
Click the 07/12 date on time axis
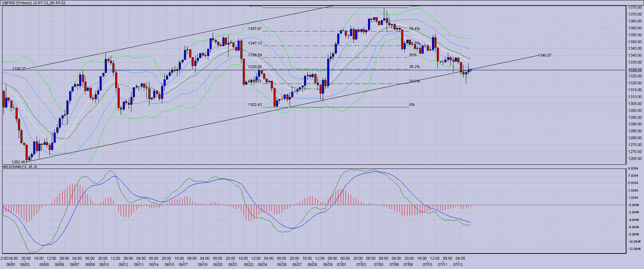click(x=458, y=265)
